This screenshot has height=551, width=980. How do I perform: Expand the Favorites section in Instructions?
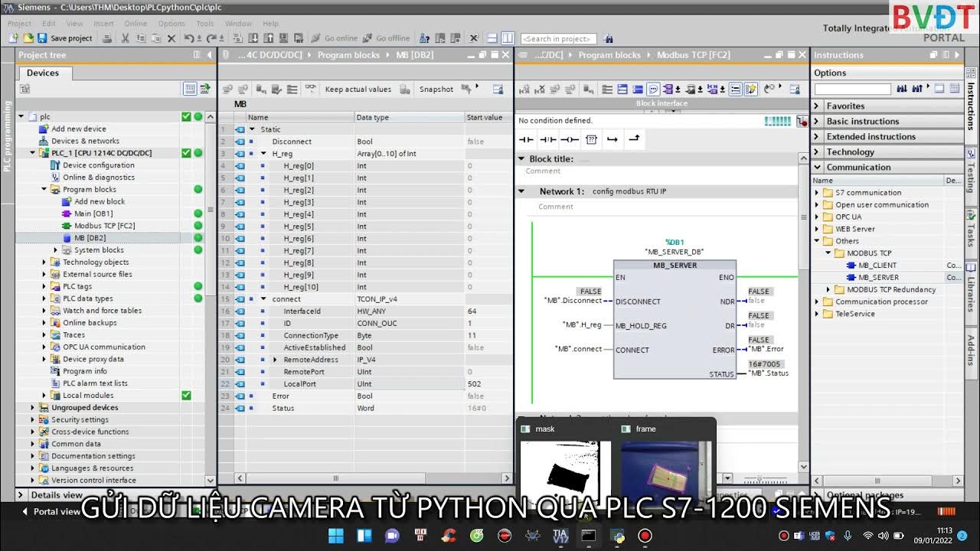[817, 106]
